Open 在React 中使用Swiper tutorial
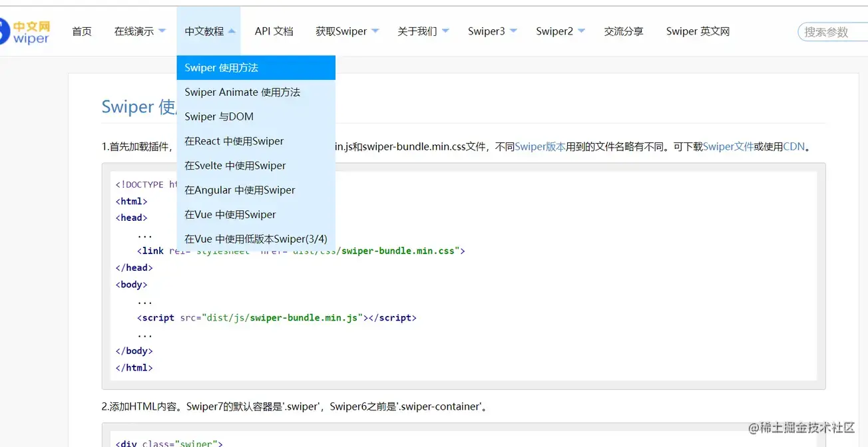Viewport: 868px width, 447px height. tap(256, 141)
